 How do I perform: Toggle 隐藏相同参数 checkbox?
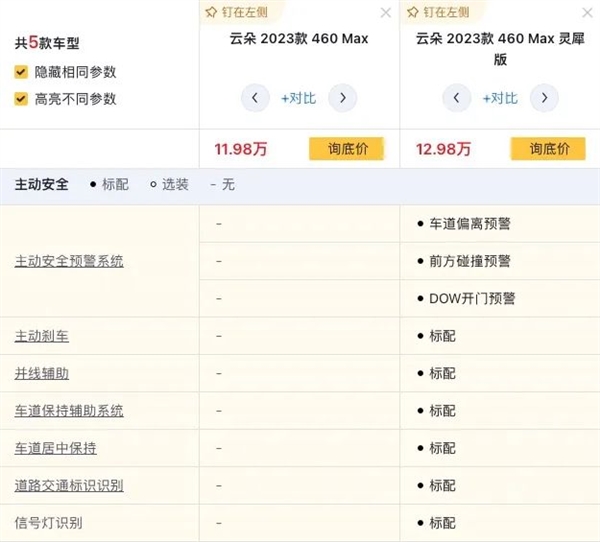21,72
